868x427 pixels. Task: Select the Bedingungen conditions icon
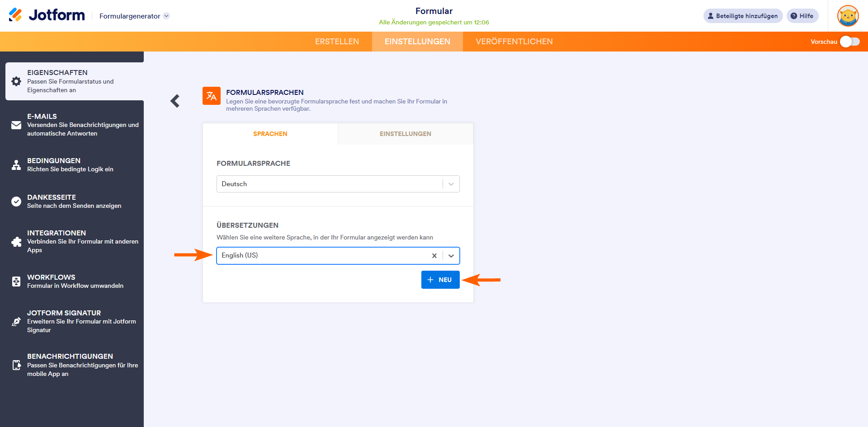pos(16,165)
